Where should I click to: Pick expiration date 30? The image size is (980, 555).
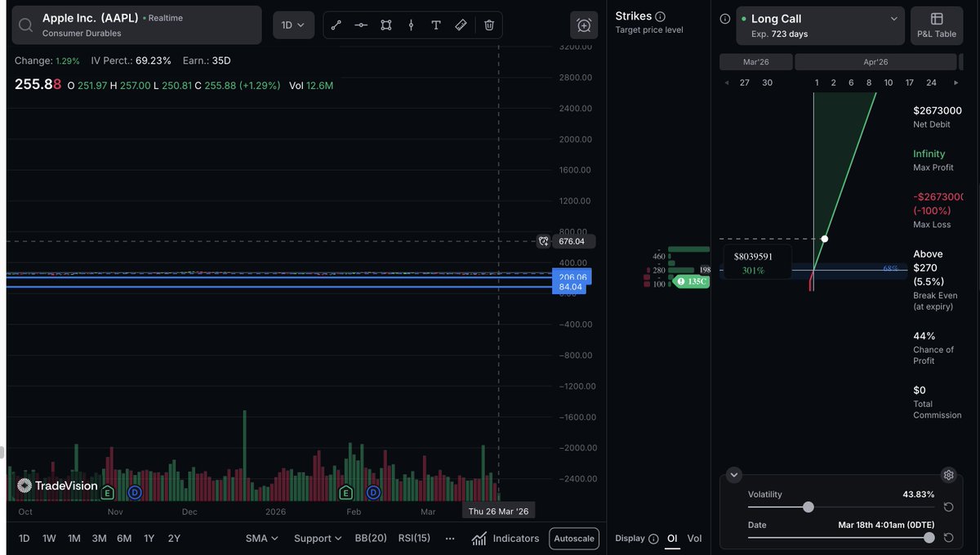(767, 83)
